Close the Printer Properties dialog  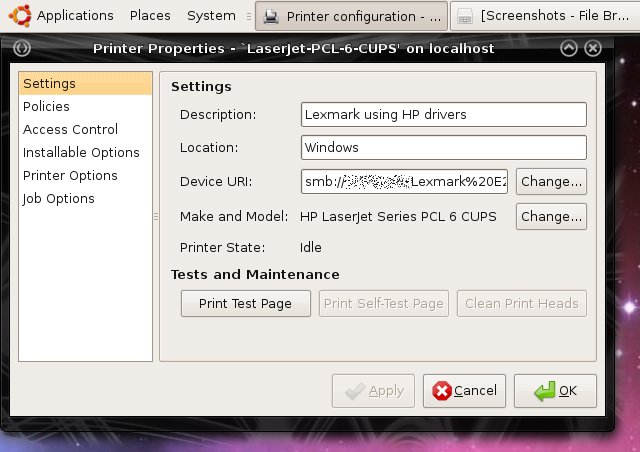[593, 48]
